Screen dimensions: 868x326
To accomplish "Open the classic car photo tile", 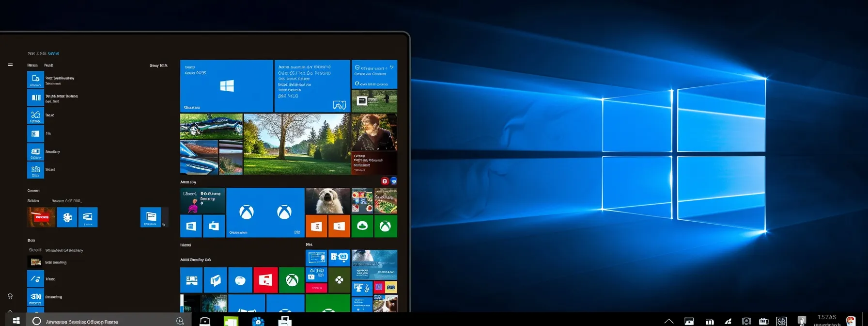I will tap(211, 126).
